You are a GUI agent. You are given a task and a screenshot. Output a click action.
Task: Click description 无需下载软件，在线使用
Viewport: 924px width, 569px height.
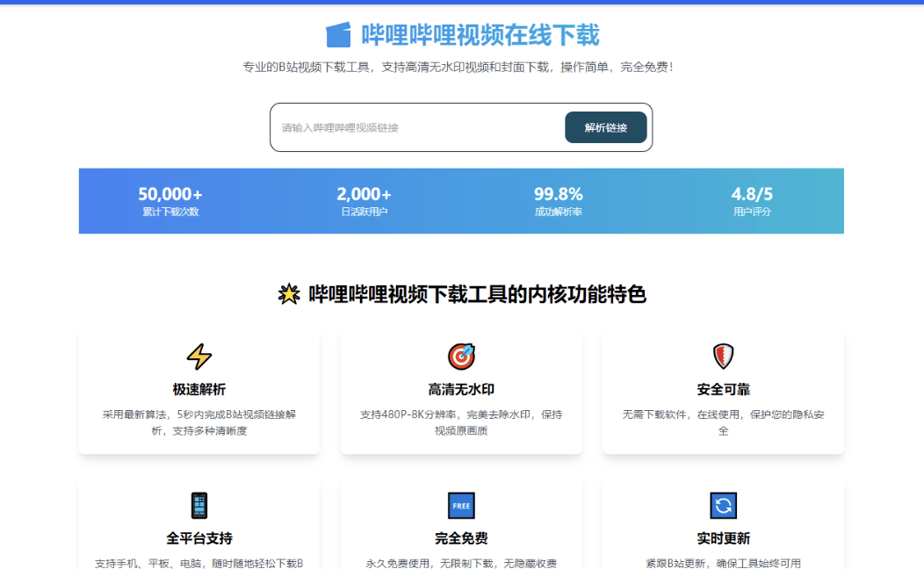point(723,422)
